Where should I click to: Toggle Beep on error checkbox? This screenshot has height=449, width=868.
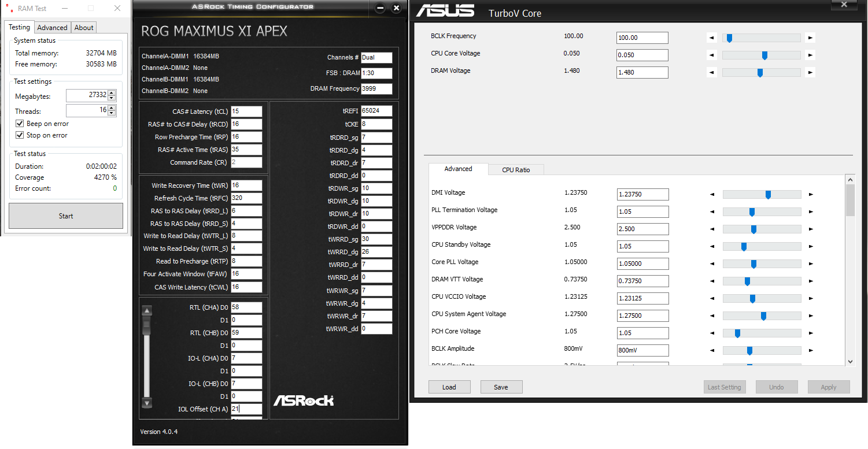(x=20, y=124)
